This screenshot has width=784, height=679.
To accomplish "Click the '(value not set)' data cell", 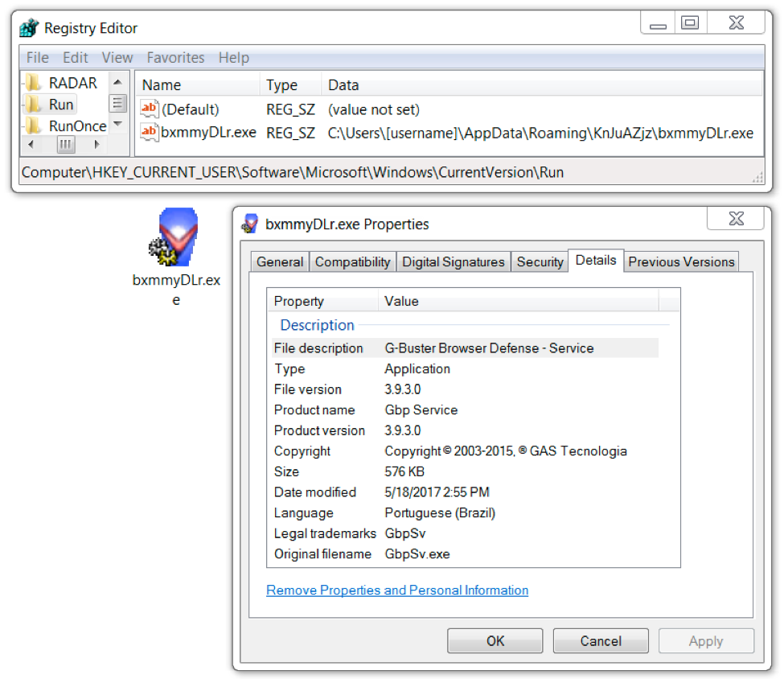I will pyautogui.click(x=373, y=109).
